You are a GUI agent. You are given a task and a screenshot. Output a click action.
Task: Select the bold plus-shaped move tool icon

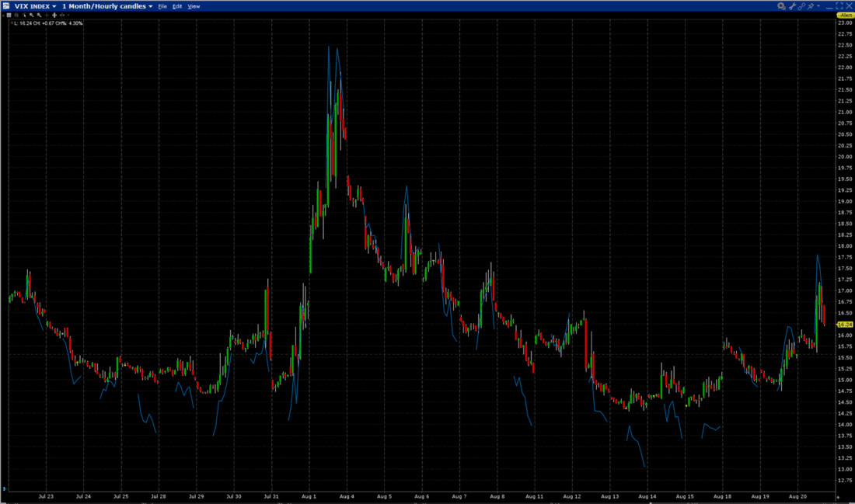click(x=54, y=16)
